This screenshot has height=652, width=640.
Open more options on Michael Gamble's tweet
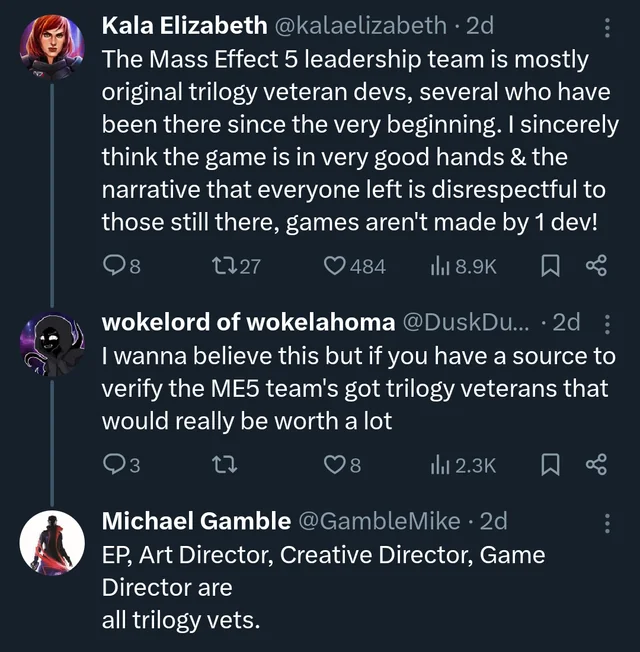[x=606, y=521]
